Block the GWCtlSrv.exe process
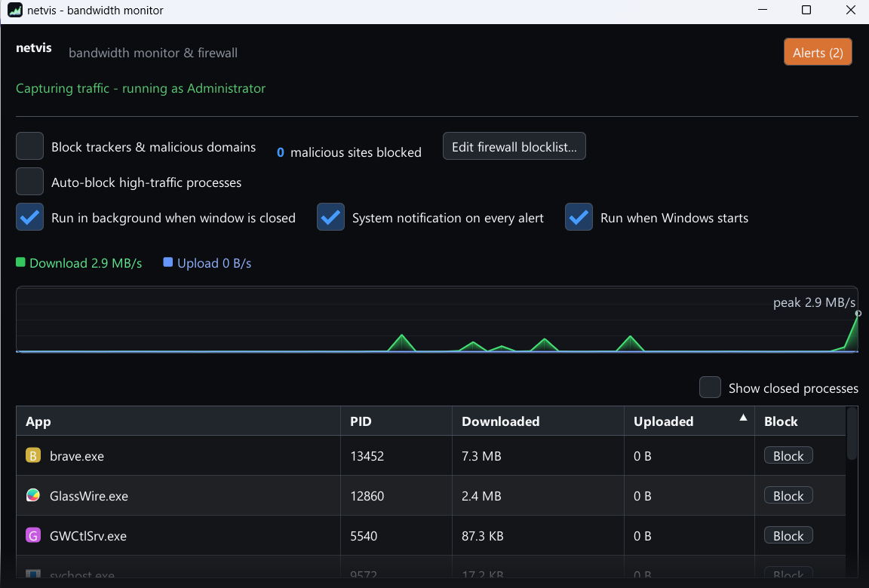Viewport: 869px width, 588px height. 788,535
